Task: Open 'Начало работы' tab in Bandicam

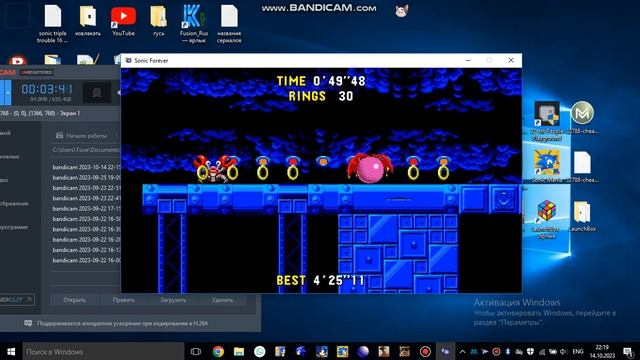Action: click(x=82, y=136)
